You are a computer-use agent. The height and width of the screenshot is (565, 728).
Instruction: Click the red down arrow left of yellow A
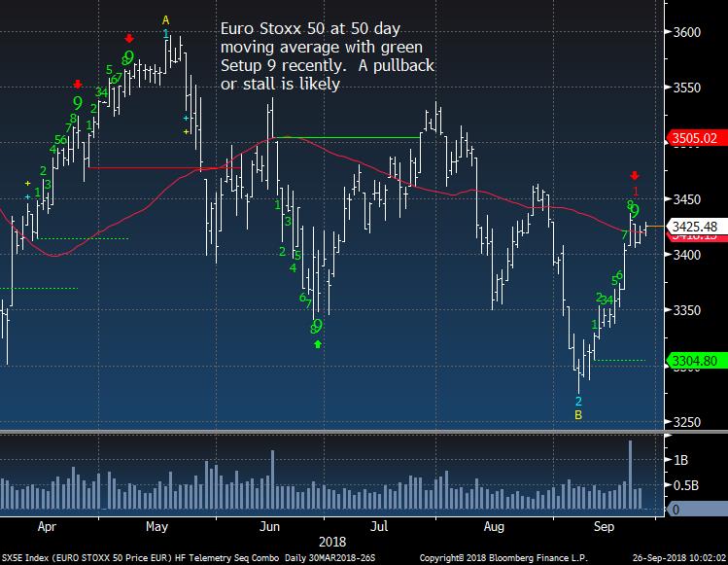click(129, 38)
